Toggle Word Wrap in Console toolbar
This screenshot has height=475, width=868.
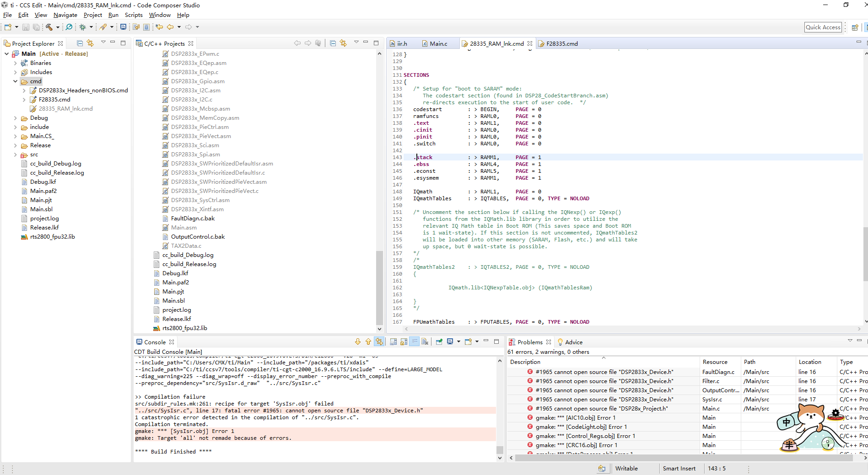tap(414, 342)
